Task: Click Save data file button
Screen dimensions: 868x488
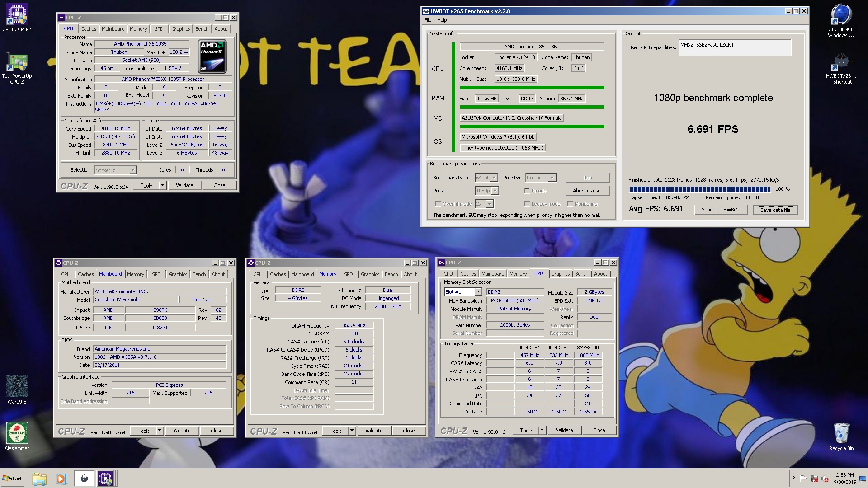Action: 775,210
